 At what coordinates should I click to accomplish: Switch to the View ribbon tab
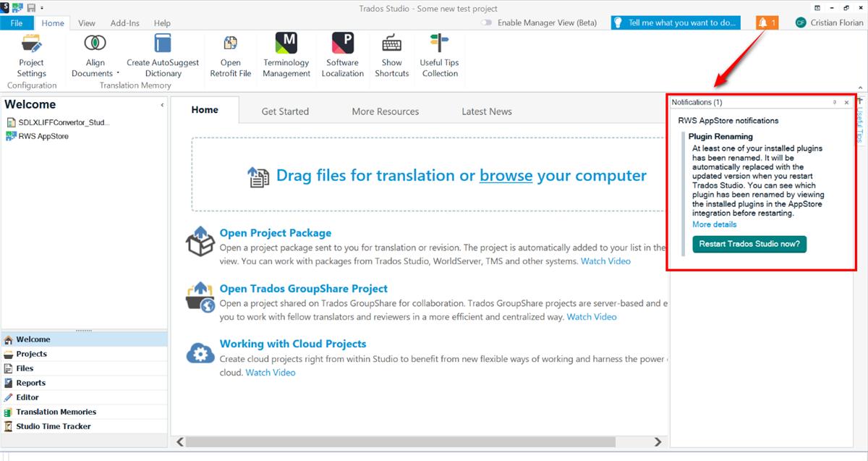coord(87,23)
